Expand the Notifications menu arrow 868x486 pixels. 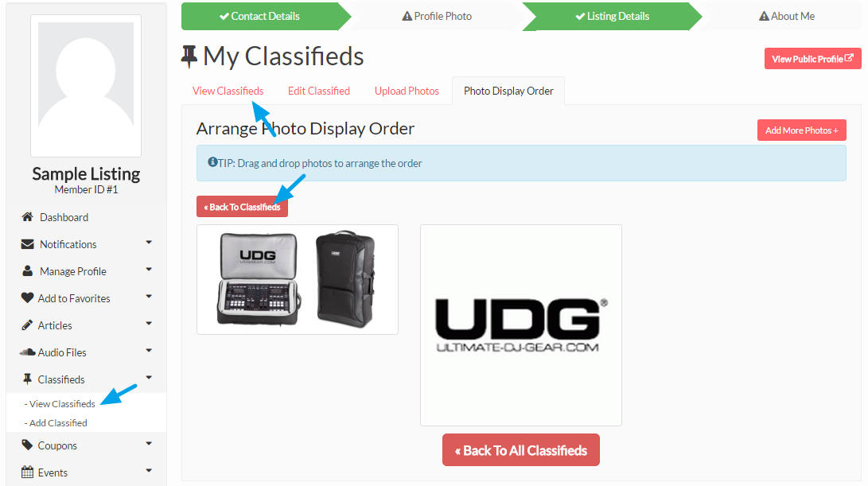(x=149, y=243)
